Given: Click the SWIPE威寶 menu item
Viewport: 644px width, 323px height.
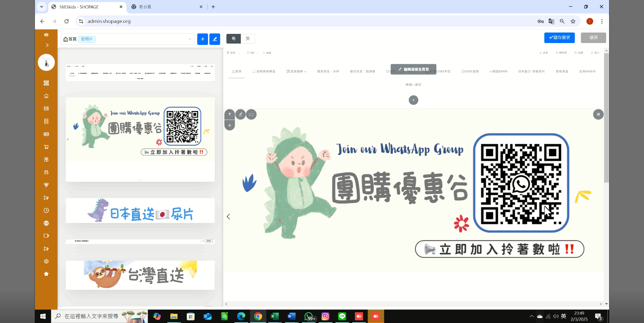Looking at the screenshot, I should [x=470, y=71].
